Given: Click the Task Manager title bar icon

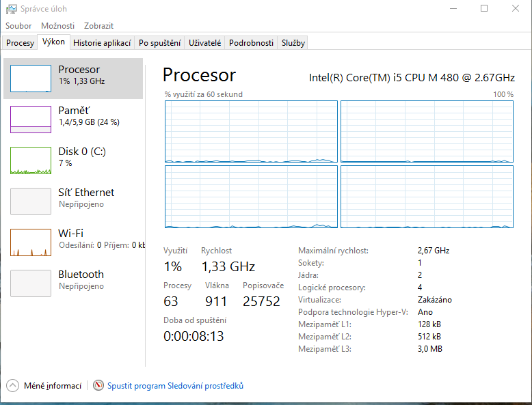Looking at the screenshot, I should point(11,10).
